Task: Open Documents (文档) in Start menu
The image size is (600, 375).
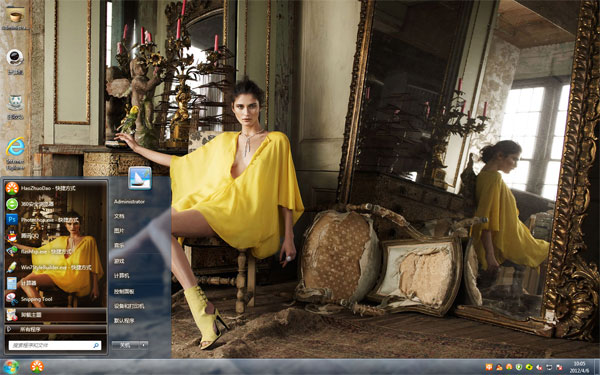Action: click(119, 216)
